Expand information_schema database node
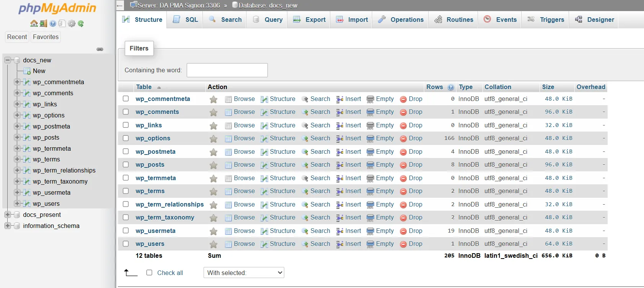The image size is (644, 288). pyautogui.click(x=7, y=226)
